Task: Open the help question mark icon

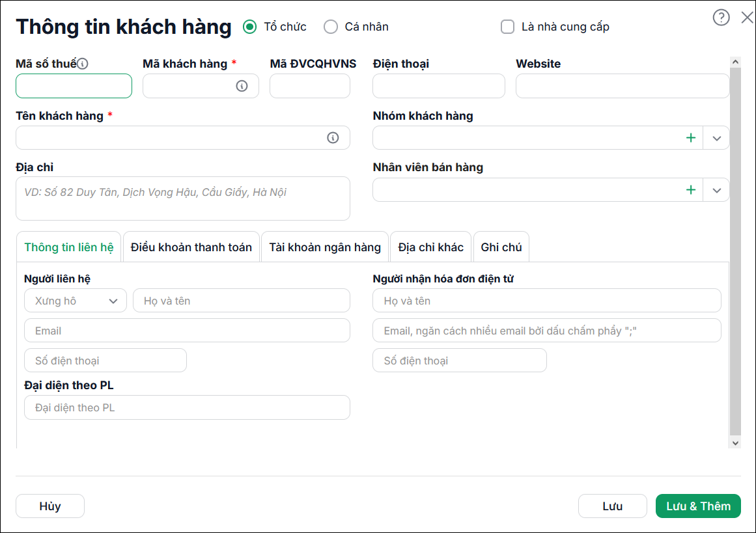Action: point(721,18)
